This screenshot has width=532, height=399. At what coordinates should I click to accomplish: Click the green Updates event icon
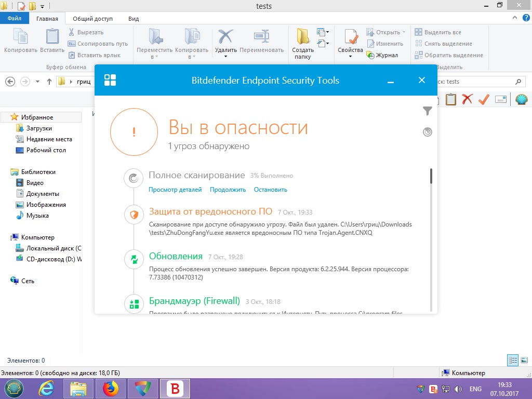click(x=134, y=259)
